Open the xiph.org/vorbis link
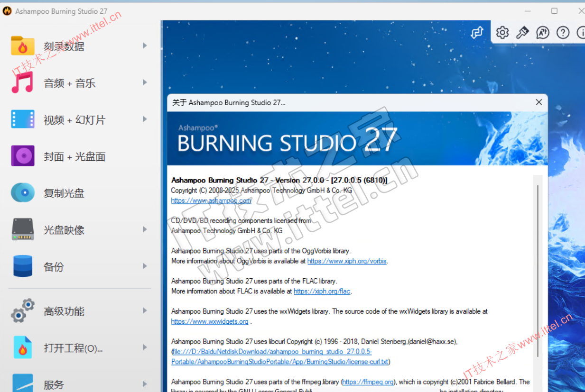 (x=347, y=261)
